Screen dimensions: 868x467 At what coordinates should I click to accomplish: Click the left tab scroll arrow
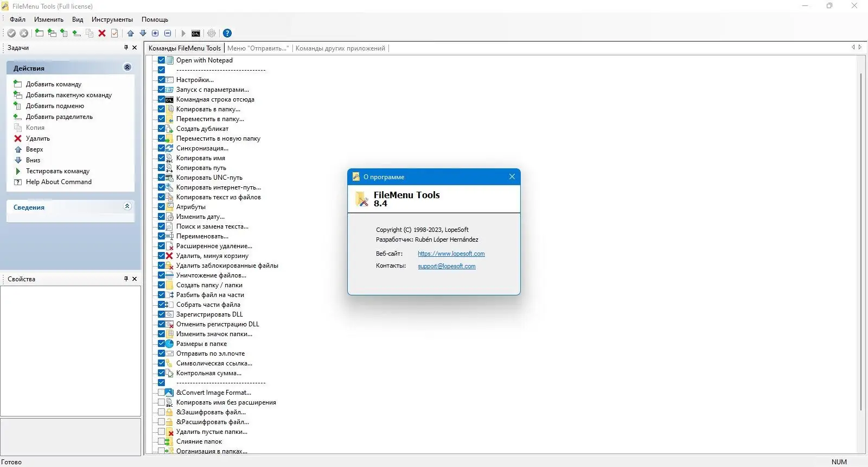pyautogui.click(x=853, y=47)
